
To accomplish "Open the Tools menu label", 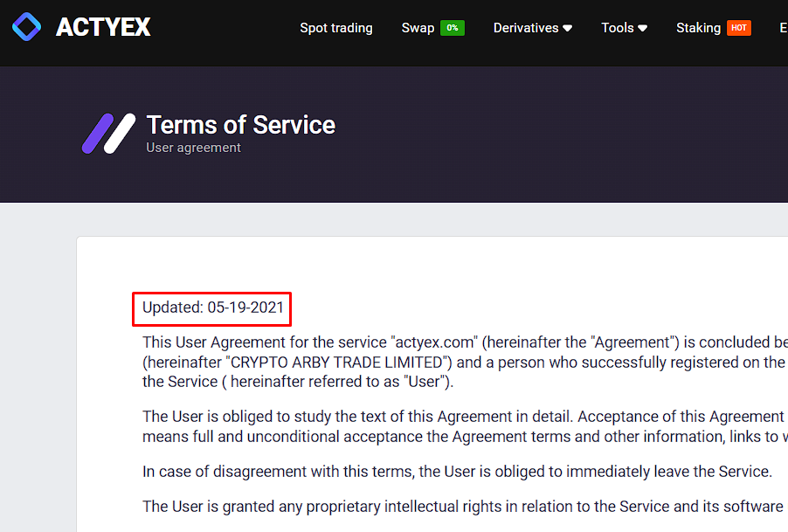I will (x=617, y=28).
